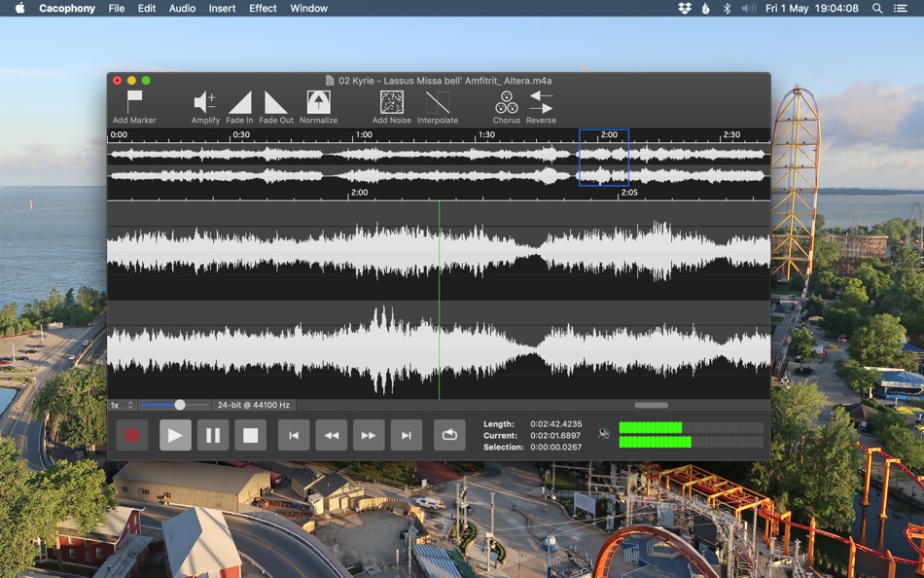The image size is (924, 578).
Task: Click the Bluetooth menu bar icon
Action: click(x=727, y=8)
